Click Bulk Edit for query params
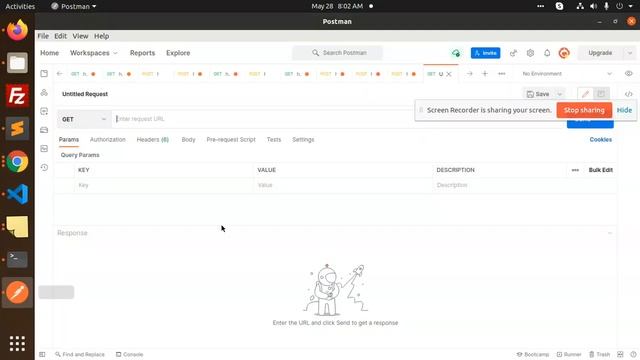The image size is (640, 360). [600, 170]
